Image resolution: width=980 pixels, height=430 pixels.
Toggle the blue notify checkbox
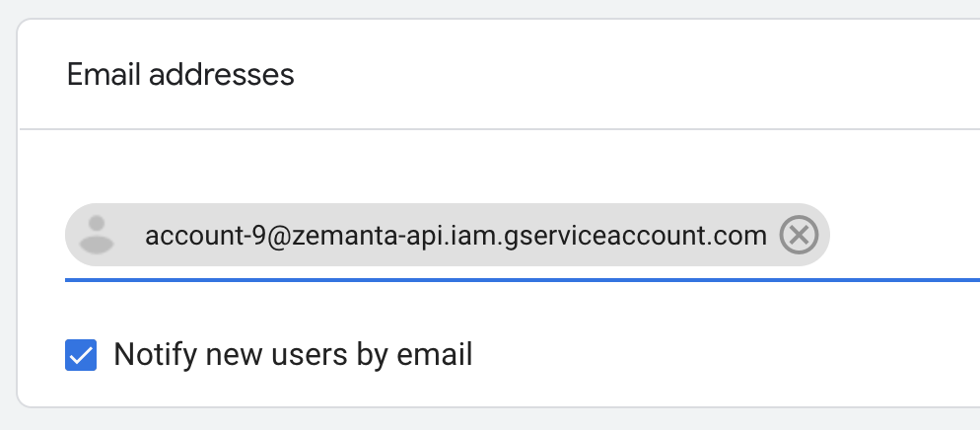click(x=81, y=354)
